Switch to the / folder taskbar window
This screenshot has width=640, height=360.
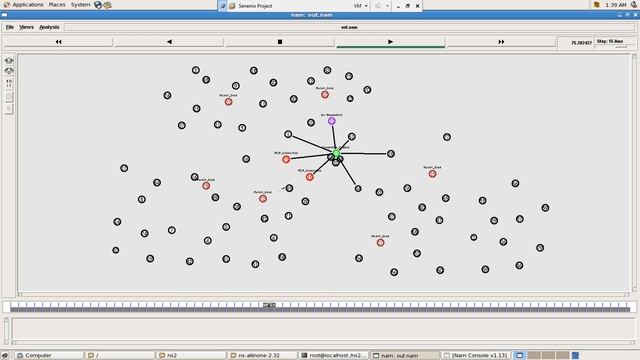[x=120, y=355]
